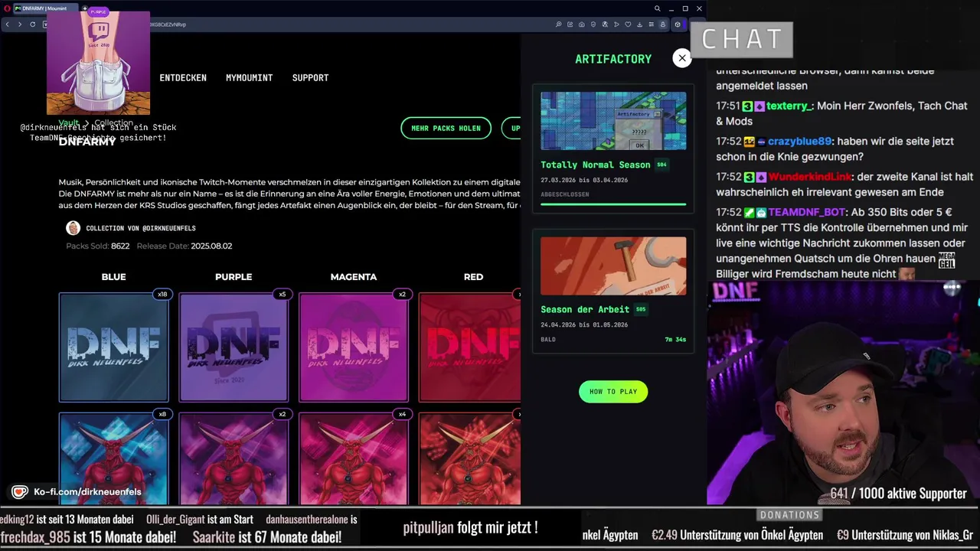Open a new browser tab
Viewport: 980px width, 551px height.
tap(85, 8)
